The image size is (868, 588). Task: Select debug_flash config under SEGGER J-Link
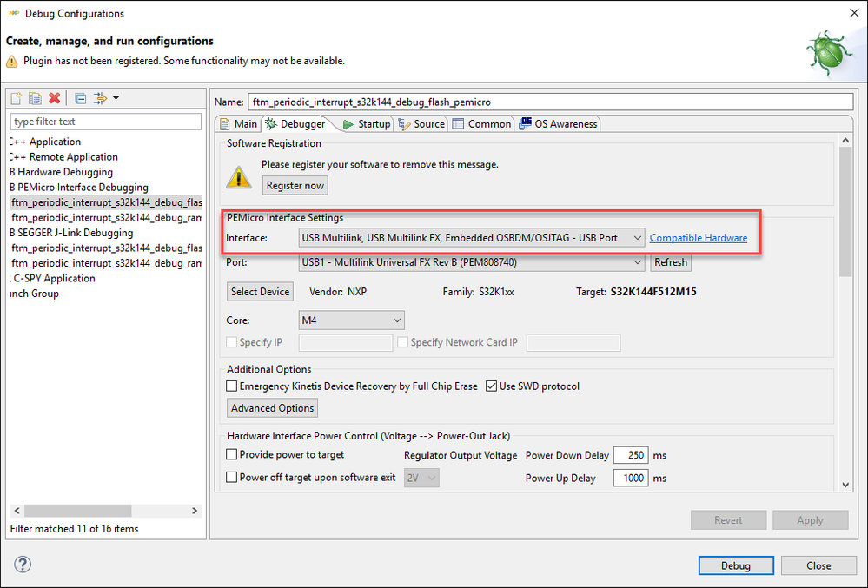click(106, 248)
